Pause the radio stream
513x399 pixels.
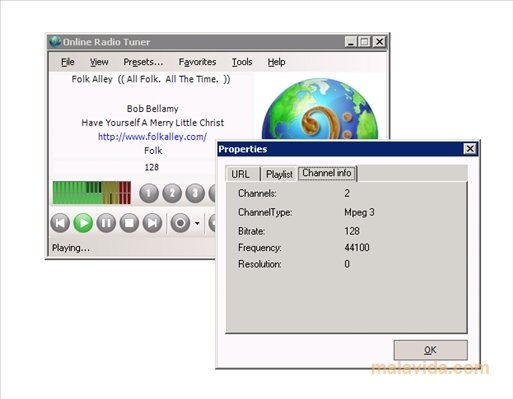coord(106,223)
